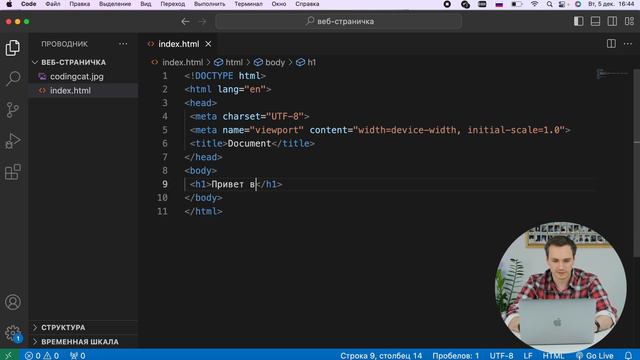The height and width of the screenshot is (360, 640).
Task: Click the battery status icon
Action: click(517, 4)
